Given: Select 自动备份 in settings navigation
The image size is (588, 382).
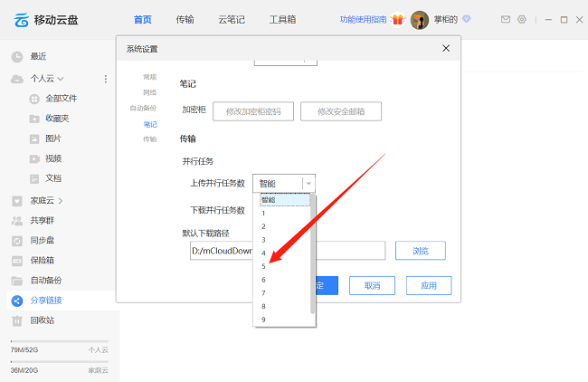Looking at the screenshot, I should pos(143,108).
